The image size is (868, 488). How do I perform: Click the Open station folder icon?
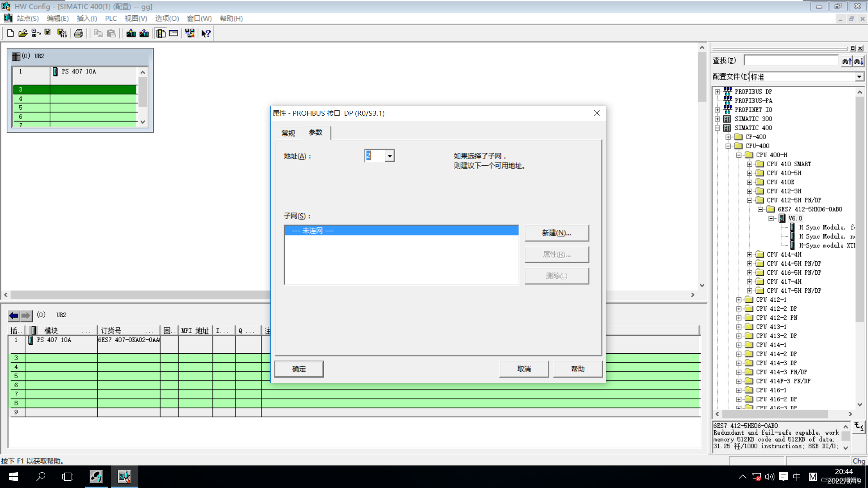(x=23, y=33)
